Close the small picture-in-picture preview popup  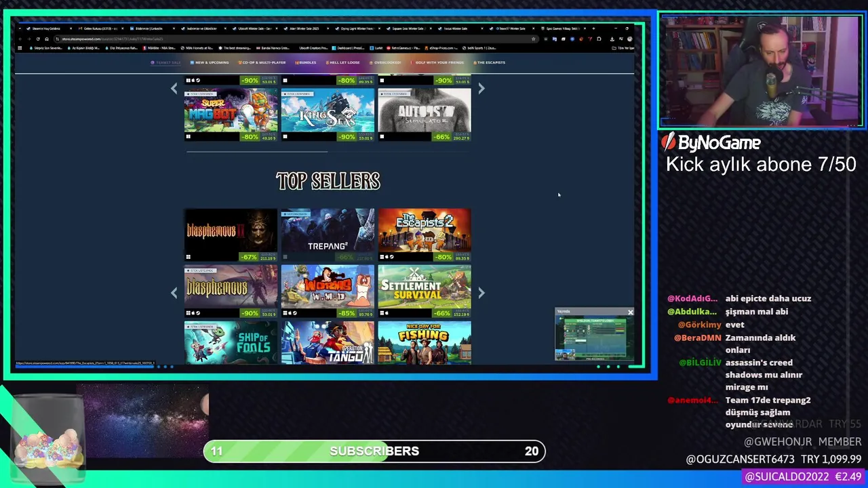(630, 312)
